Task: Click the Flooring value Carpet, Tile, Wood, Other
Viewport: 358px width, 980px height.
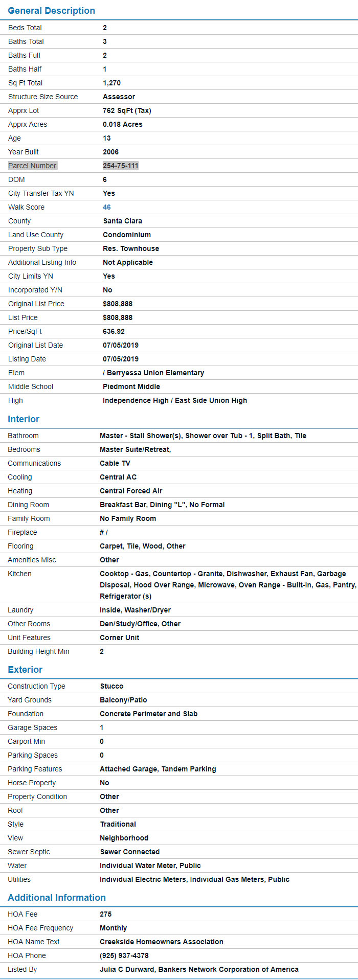Action: 143,546
